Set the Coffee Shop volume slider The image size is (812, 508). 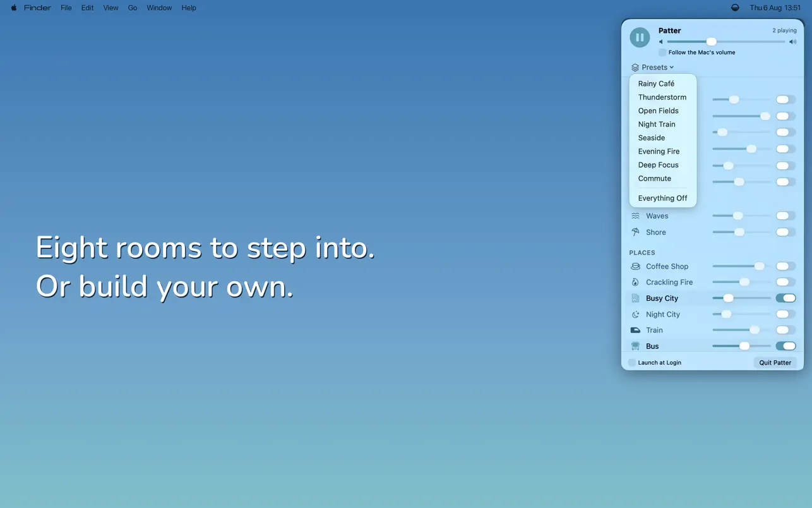(x=741, y=267)
